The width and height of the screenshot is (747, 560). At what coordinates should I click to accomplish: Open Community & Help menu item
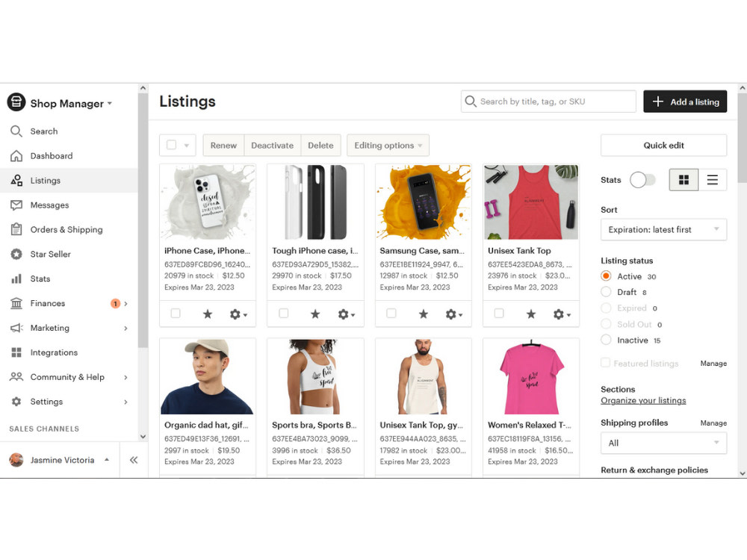click(x=69, y=377)
